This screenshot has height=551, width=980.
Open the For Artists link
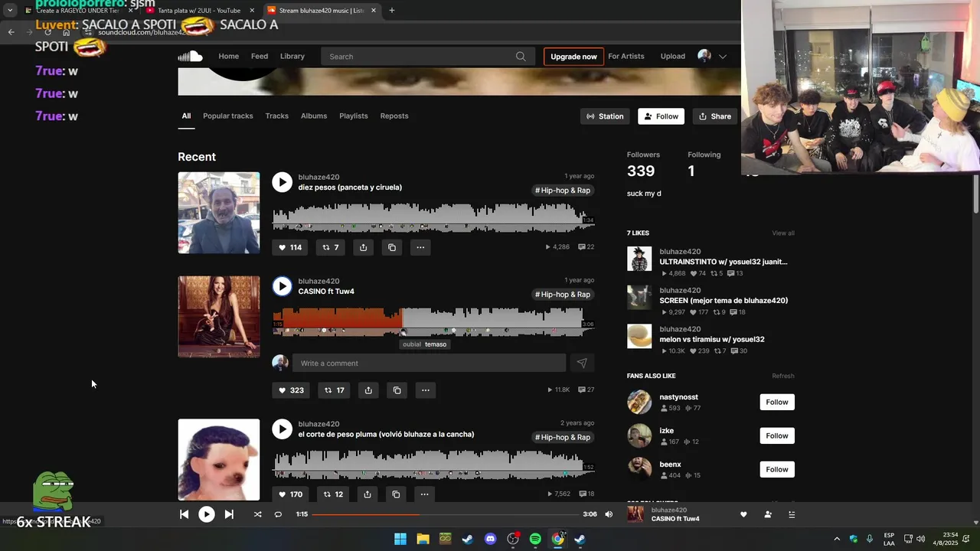[x=626, y=57]
